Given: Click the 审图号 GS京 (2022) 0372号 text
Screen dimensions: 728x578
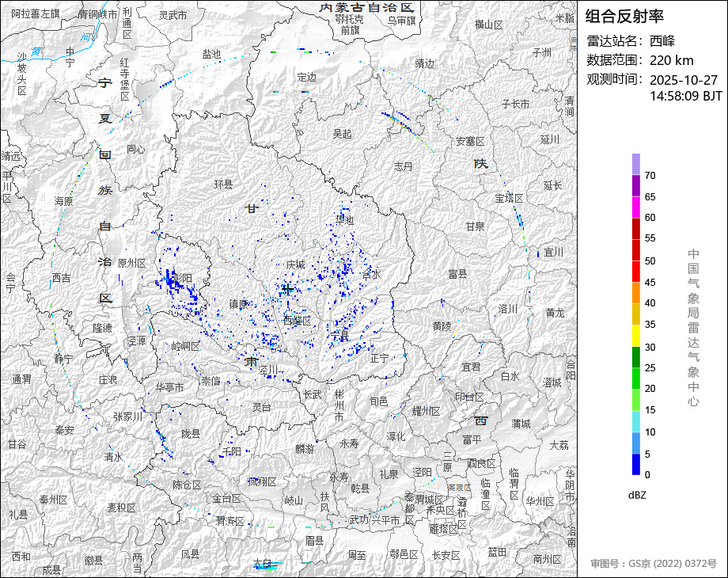Looking at the screenshot, I should [x=653, y=564].
